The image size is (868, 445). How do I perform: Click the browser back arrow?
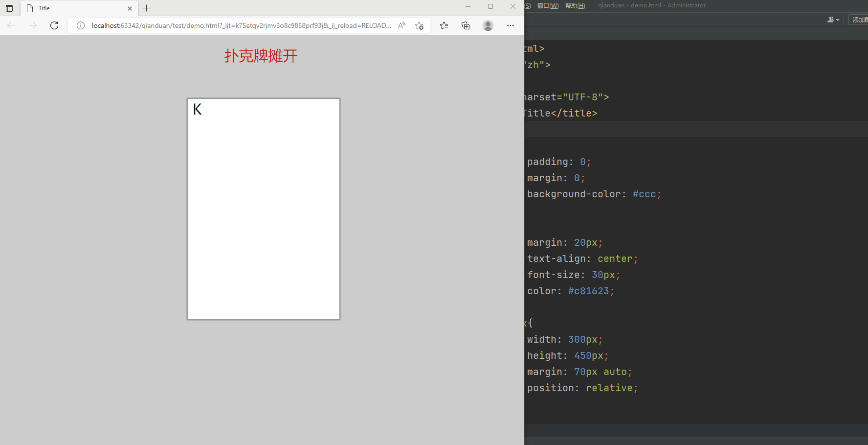(x=11, y=25)
